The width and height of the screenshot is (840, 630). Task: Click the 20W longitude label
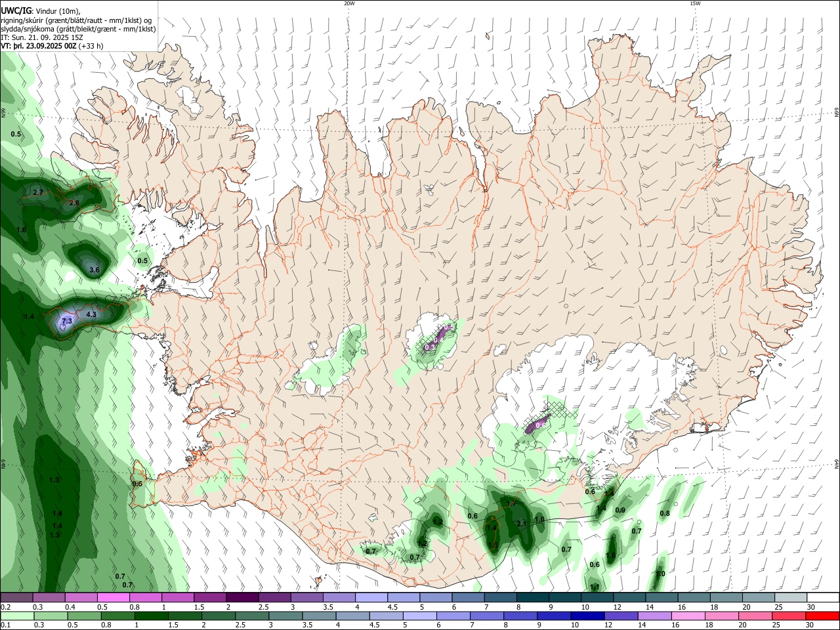point(349,3)
